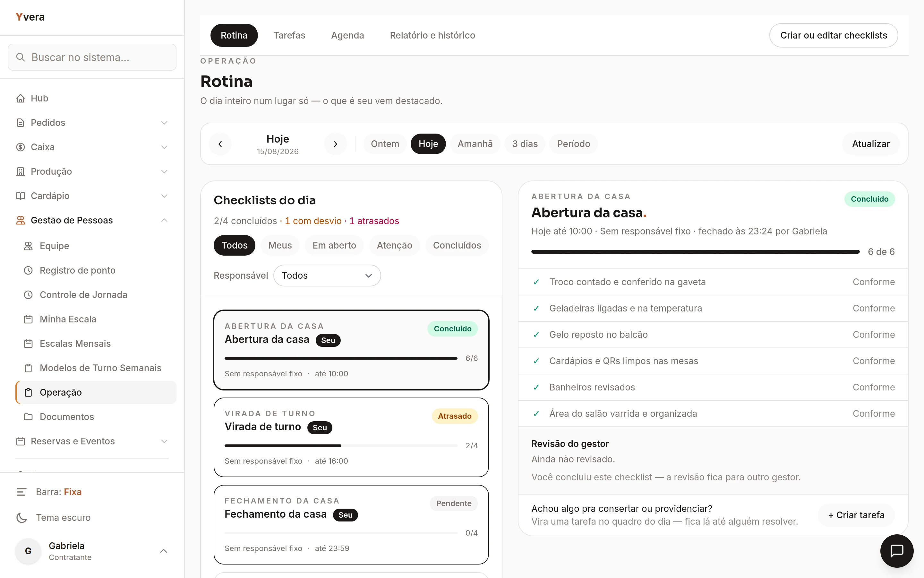Click the Yvera logo
924x578 pixels.
click(x=30, y=17)
